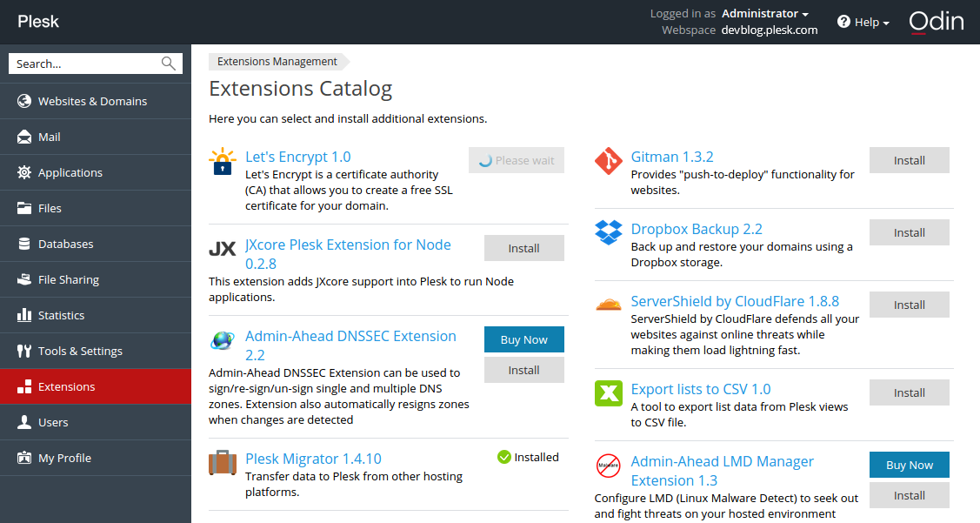Click the search magnifier icon
The height and width of the screenshot is (523, 980).
tap(168, 64)
